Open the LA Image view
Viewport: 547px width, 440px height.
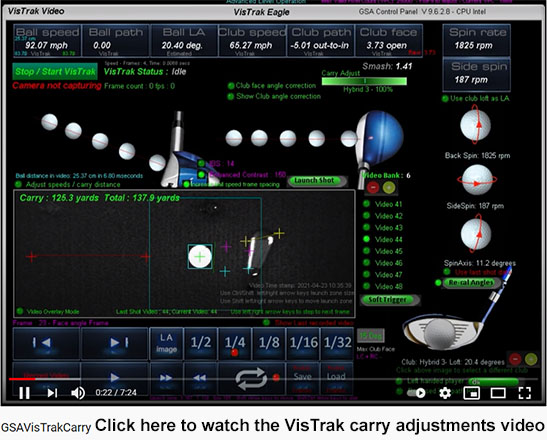tap(166, 343)
